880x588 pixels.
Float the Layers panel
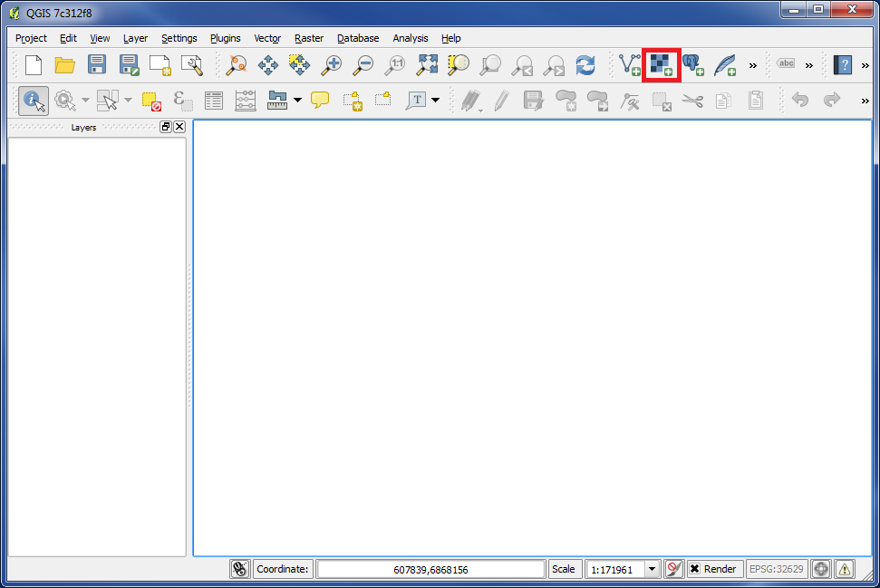tap(166, 127)
